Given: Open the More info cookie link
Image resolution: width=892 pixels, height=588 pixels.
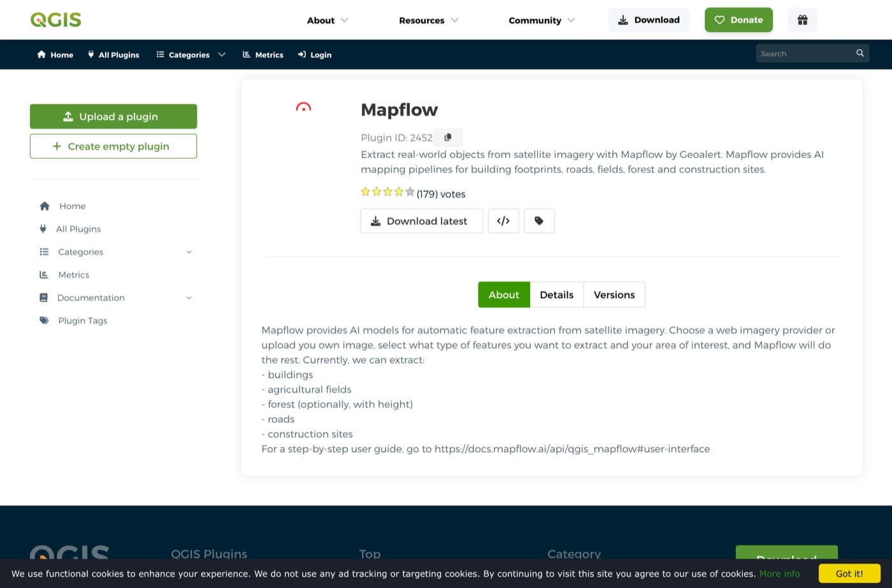Looking at the screenshot, I should point(779,573).
